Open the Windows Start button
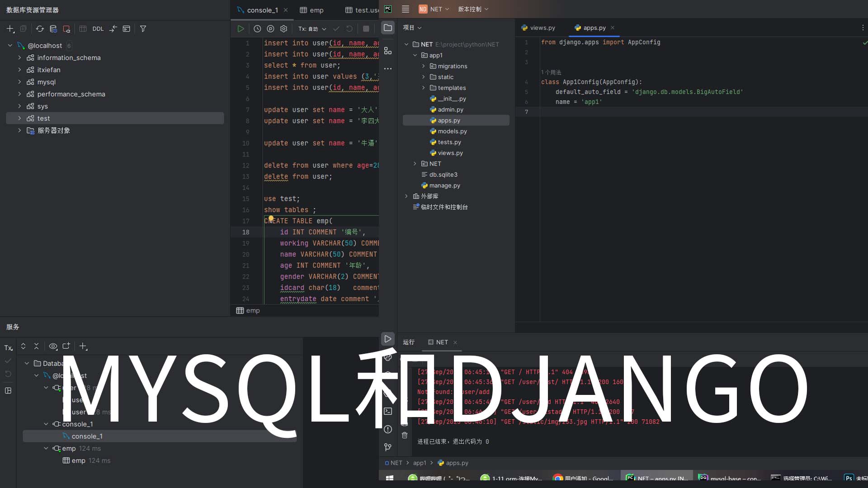868x488 pixels. point(390,478)
